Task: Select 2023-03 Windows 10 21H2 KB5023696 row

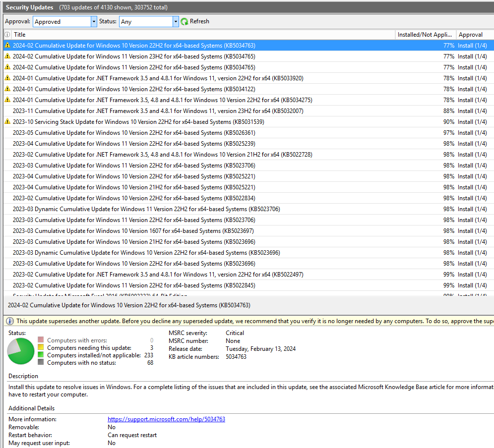Action: [248, 242]
